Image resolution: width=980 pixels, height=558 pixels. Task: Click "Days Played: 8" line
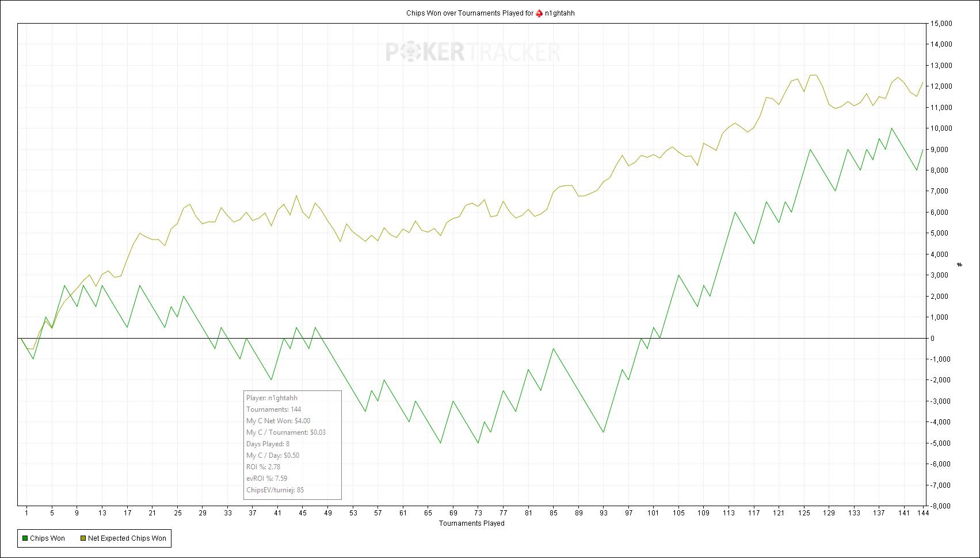click(268, 444)
